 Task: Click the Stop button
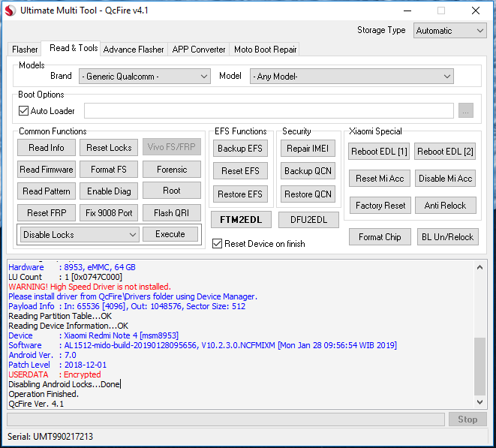[x=467, y=419]
